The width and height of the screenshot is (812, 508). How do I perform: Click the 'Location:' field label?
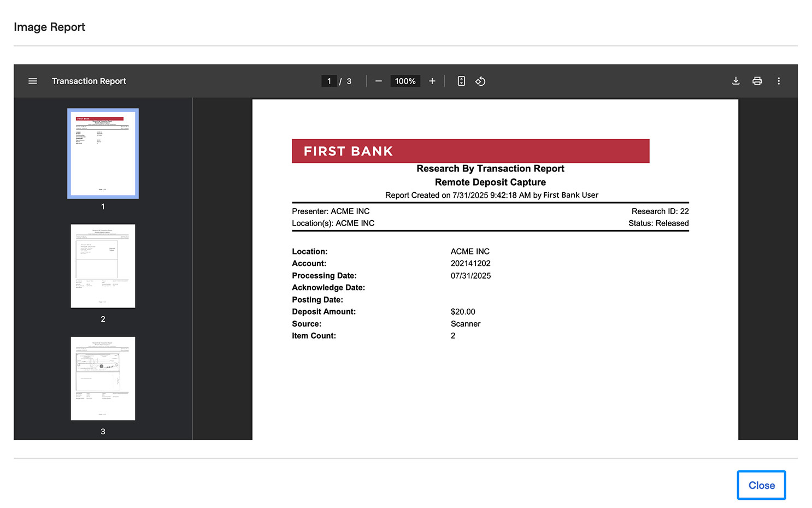click(310, 252)
